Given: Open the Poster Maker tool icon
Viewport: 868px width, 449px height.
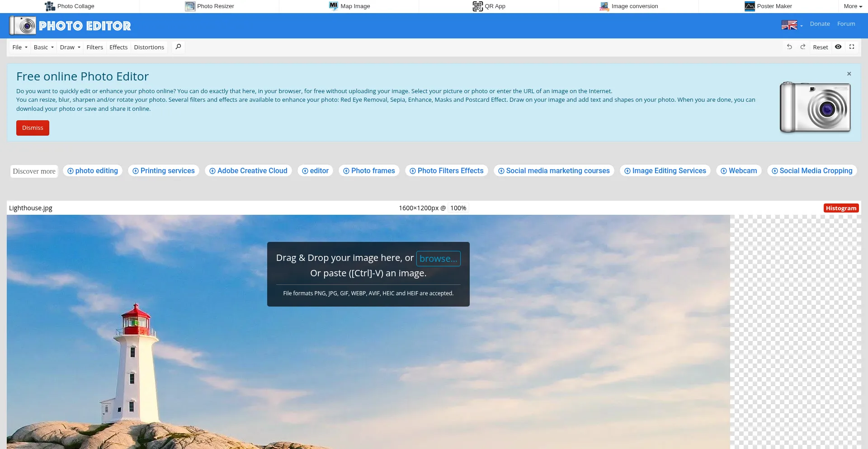Looking at the screenshot, I should 750,6.
